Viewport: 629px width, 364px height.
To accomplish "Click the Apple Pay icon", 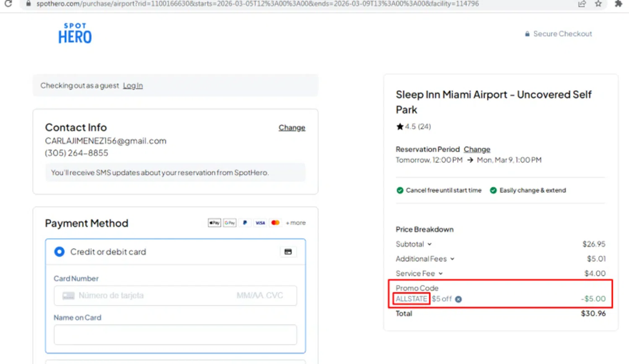I will pos(214,223).
